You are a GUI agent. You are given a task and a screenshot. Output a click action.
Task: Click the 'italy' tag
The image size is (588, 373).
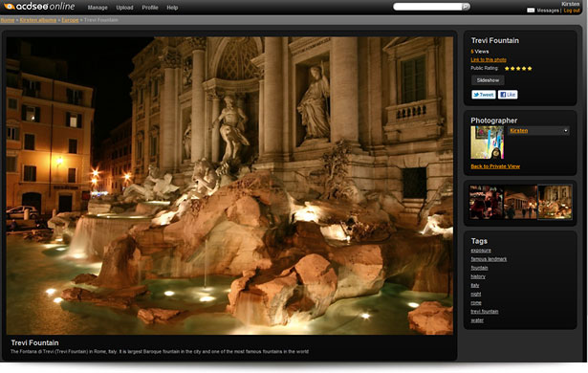pos(475,285)
